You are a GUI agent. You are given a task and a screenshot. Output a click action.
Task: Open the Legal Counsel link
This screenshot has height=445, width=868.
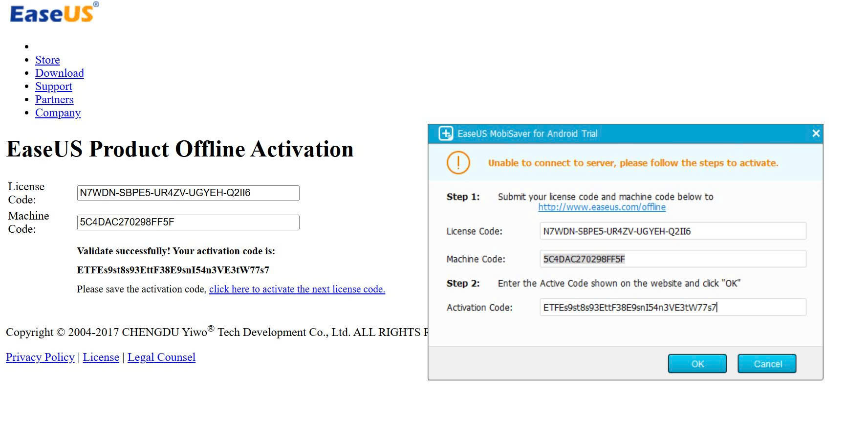161,357
